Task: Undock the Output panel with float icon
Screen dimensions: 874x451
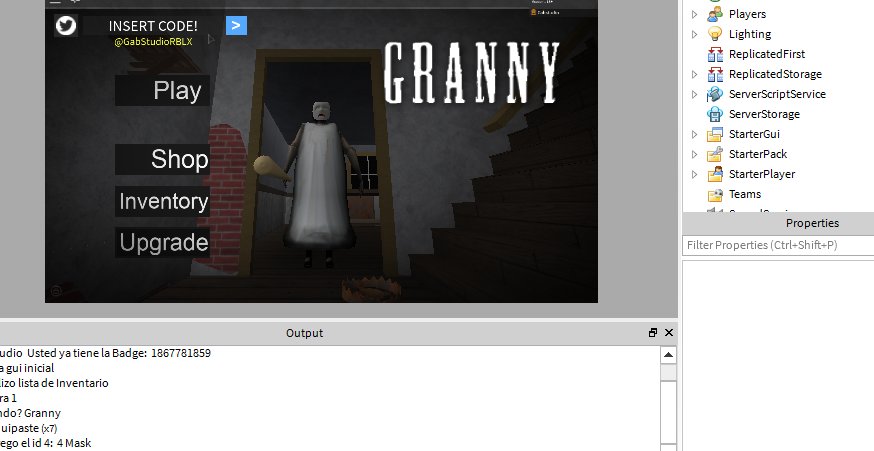Action: click(x=653, y=333)
